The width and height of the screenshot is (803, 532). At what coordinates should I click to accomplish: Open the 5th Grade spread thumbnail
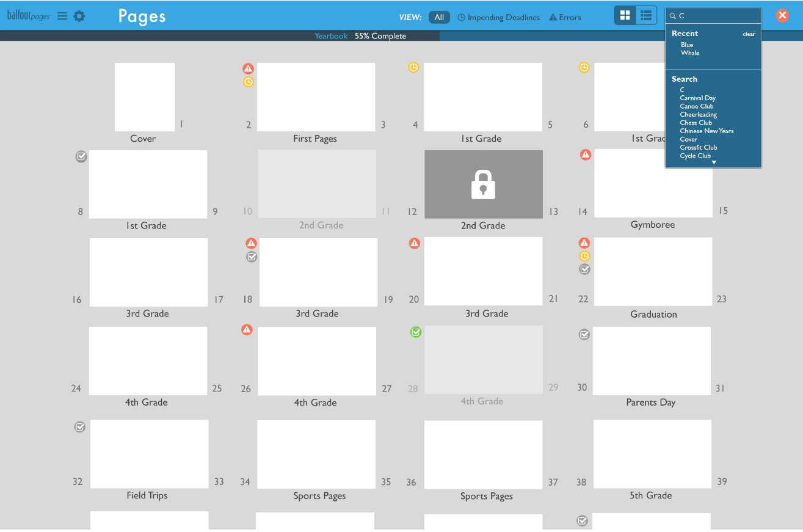[x=652, y=454]
